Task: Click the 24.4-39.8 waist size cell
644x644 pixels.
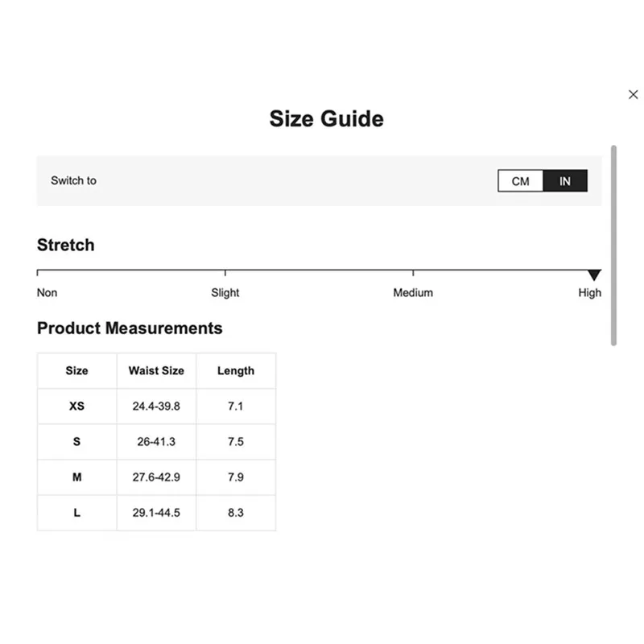Action: click(x=156, y=407)
